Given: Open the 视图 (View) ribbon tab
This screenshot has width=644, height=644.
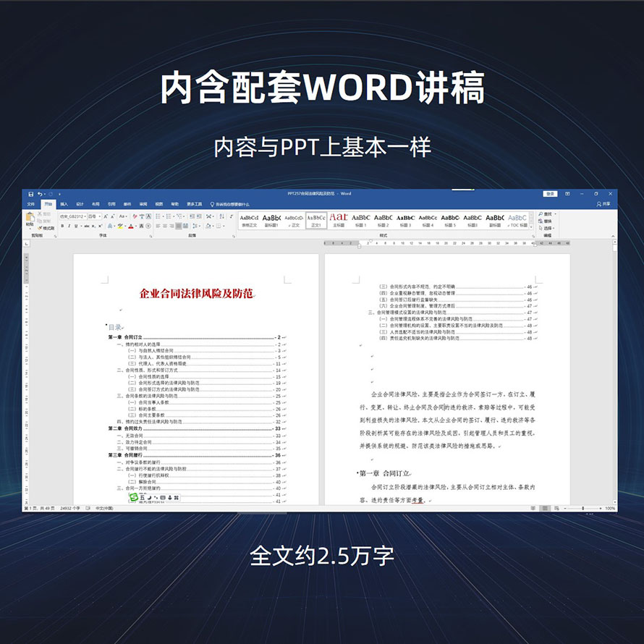Looking at the screenshot, I should pos(159,204).
